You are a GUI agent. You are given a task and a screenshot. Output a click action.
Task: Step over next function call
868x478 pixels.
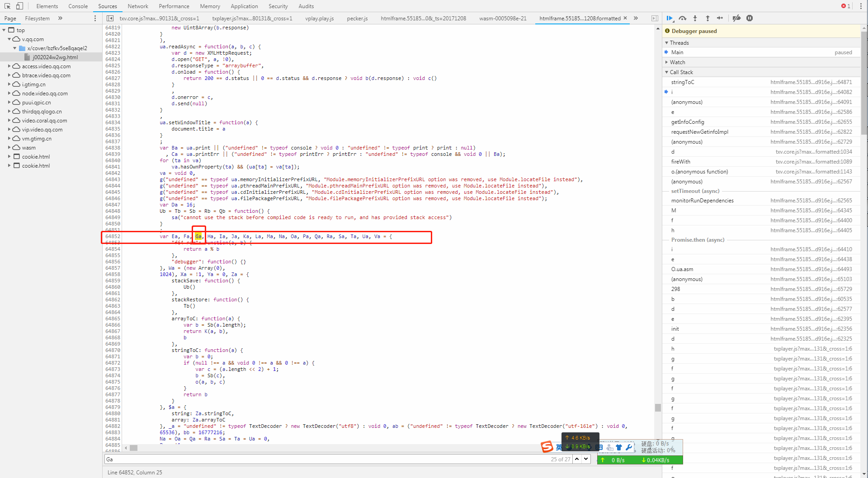[x=683, y=18]
